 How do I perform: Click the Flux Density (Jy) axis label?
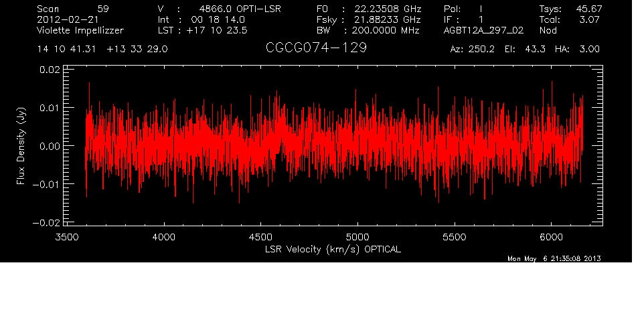21,146
